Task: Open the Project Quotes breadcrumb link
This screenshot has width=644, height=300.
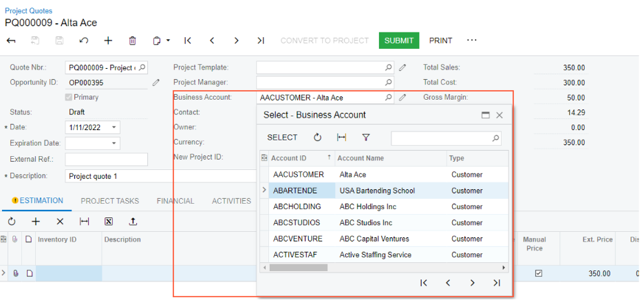Action: tap(29, 11)
